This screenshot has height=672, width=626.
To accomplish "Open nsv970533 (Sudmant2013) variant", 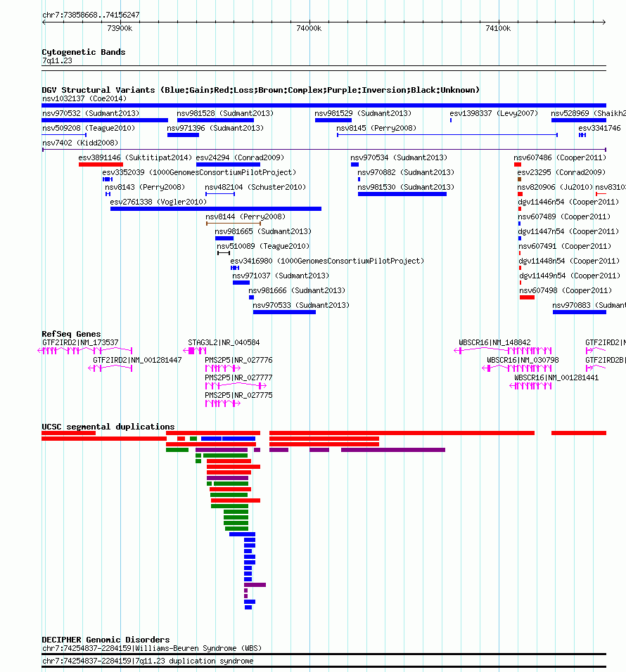I will click(284, 312).
